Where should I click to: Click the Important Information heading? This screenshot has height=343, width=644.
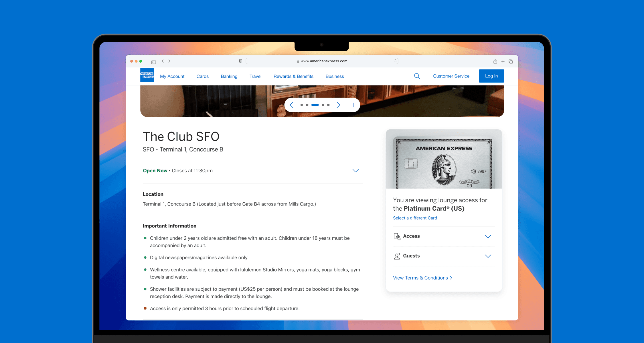pyautogui.click(x=170, y=226)
